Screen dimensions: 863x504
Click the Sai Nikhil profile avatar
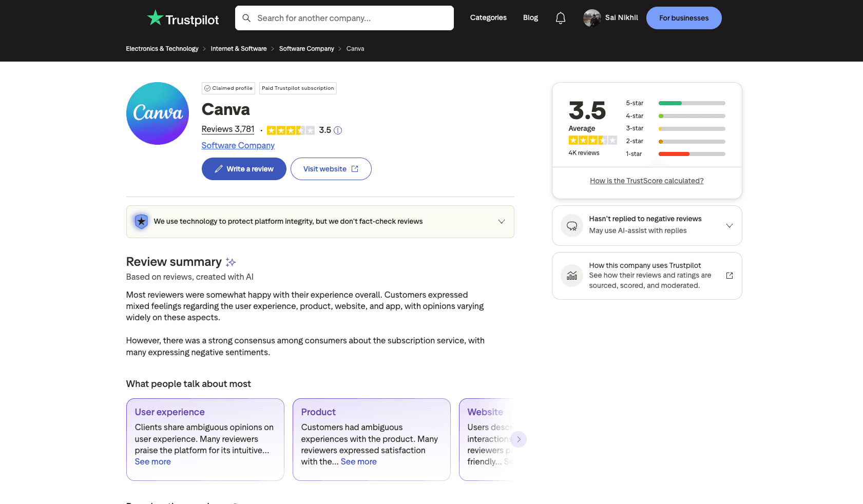[x=592, y=17]
